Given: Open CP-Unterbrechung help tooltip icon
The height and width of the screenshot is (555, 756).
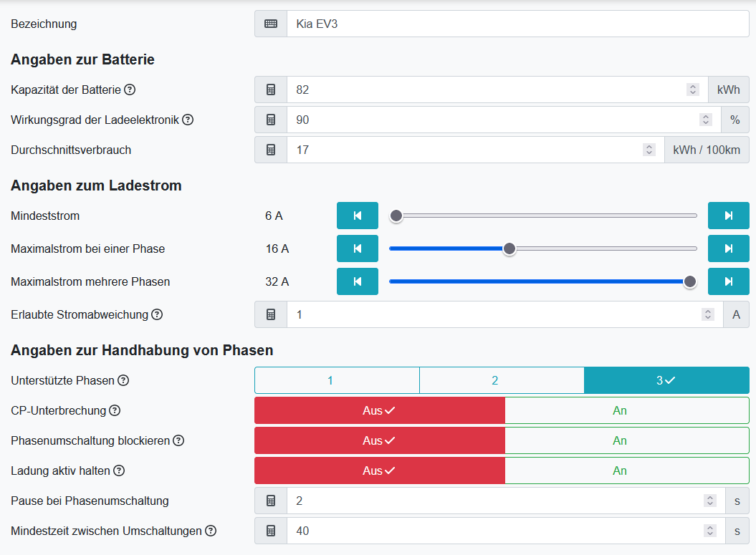Looking at the screenshot, I should (x=115, y=411).
